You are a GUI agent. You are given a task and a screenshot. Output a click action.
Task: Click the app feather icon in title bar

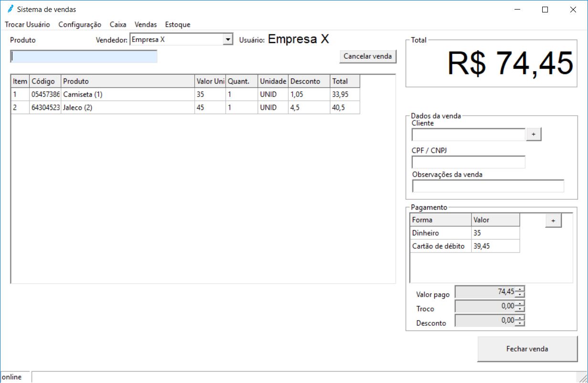coord(10,9)
